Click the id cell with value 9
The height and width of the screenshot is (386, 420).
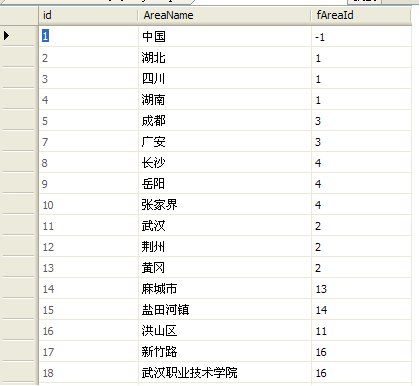click(88, 184)
